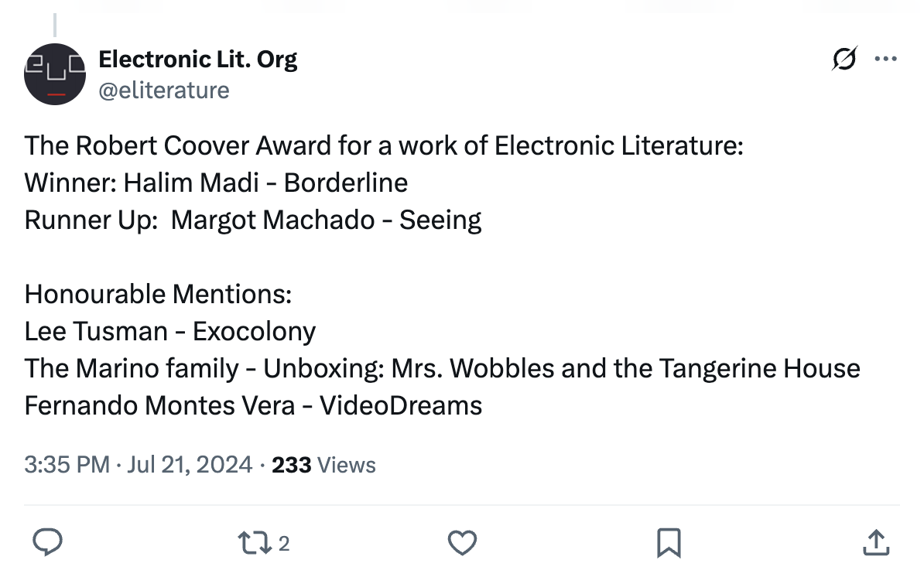Click the Fernando Montes Vera - VideoDreams line

(x=253, y=405)
